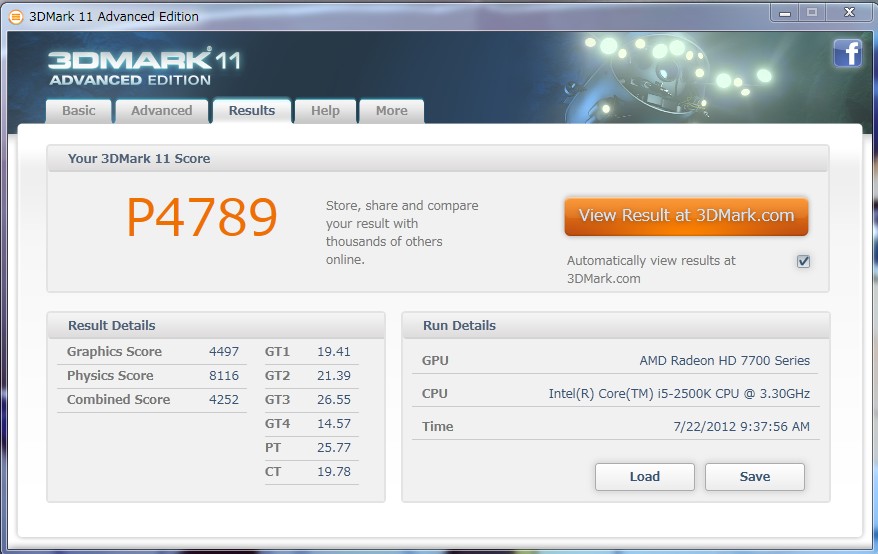878x554 pixels.
Task: Open the More tab
Action: (x=391, y=110)
